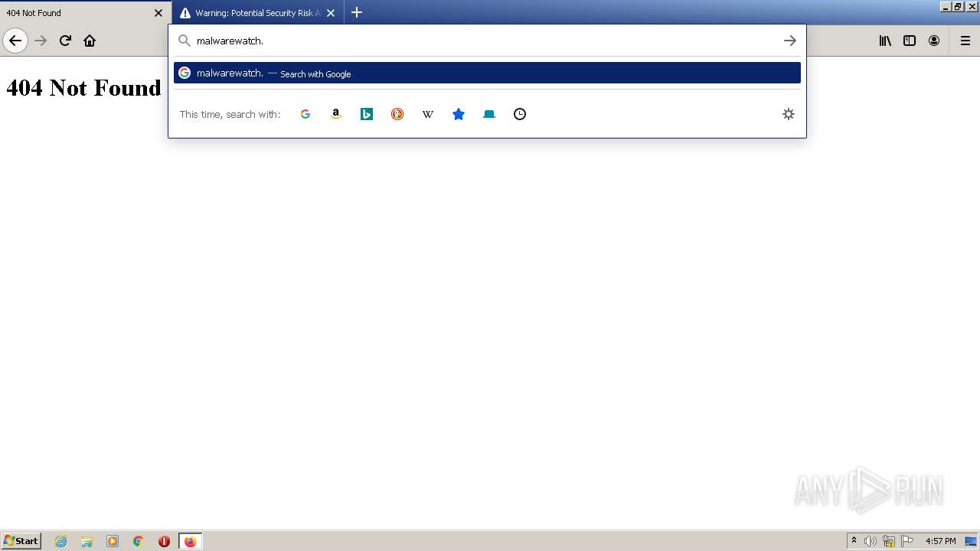Restore down the Firefox window
Screen dimensions: 980x551
coord(958,6)
